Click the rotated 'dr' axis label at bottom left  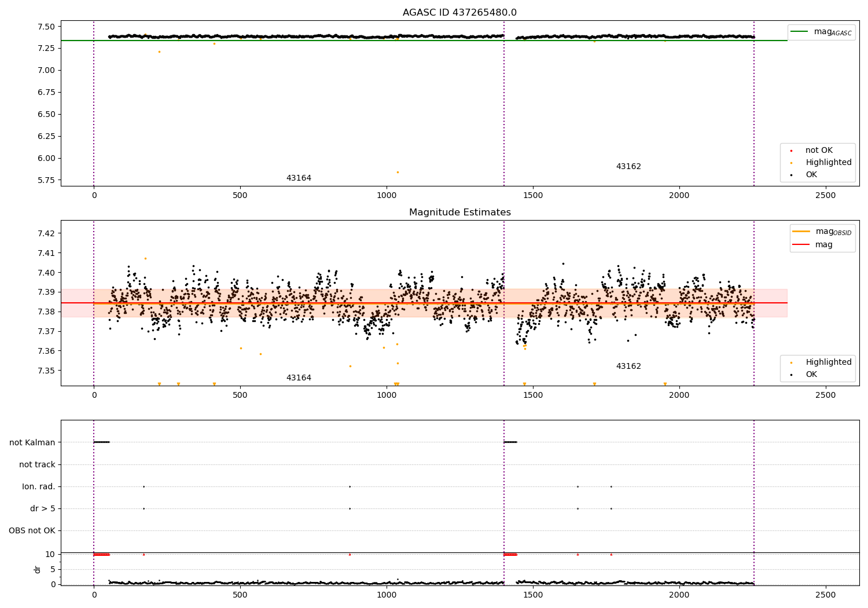click(38, 569)
